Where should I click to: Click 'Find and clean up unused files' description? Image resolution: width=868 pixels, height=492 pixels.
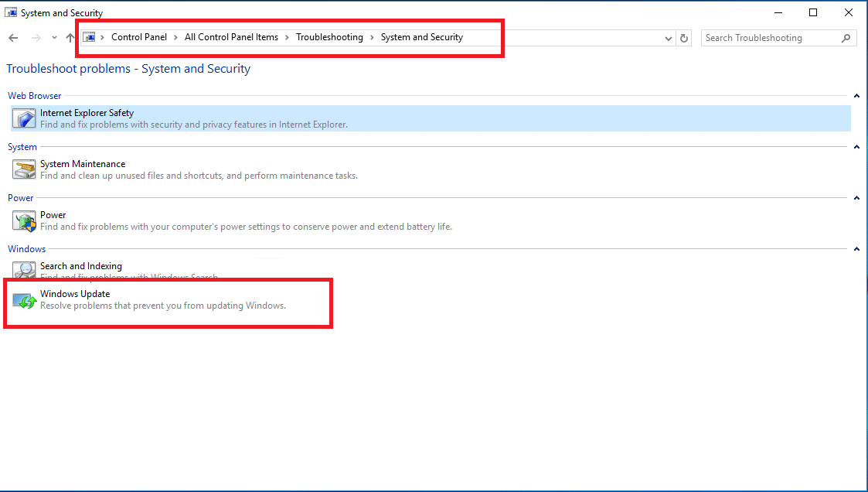click(x=199, y=176)
